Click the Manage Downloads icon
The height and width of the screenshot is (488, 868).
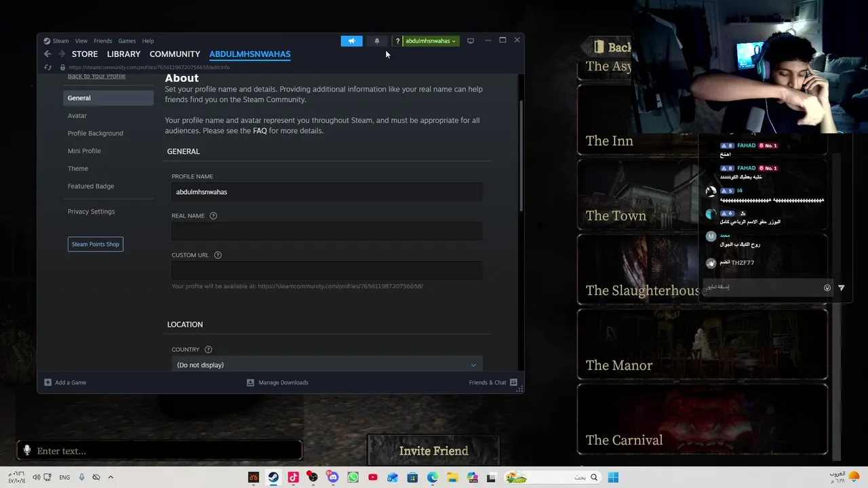[250, 382]
